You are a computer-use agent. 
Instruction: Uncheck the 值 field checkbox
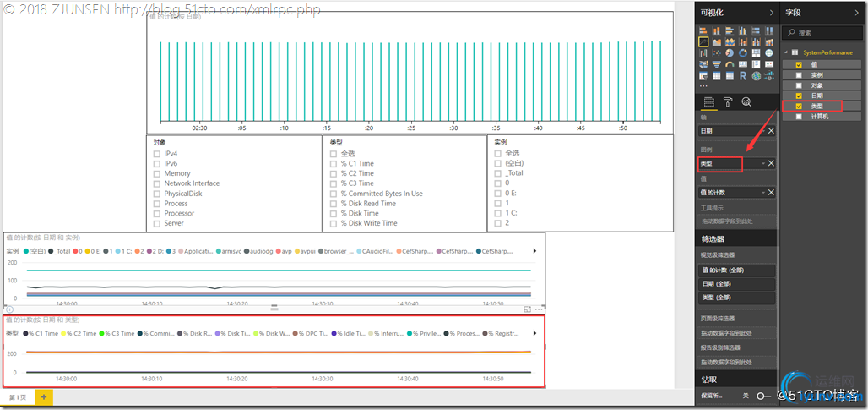click(x=798, y=64)
